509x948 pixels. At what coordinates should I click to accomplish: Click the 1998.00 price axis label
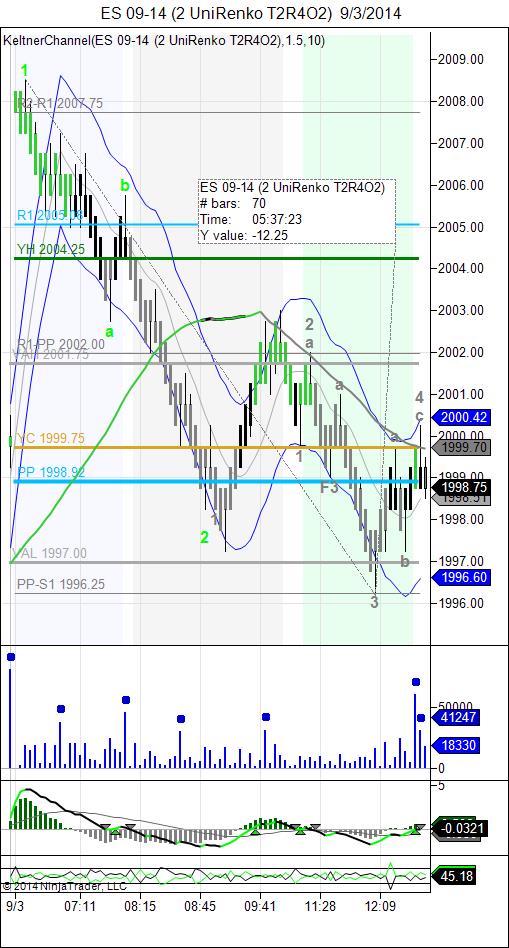pyautogui.click(x=459, y=519)
